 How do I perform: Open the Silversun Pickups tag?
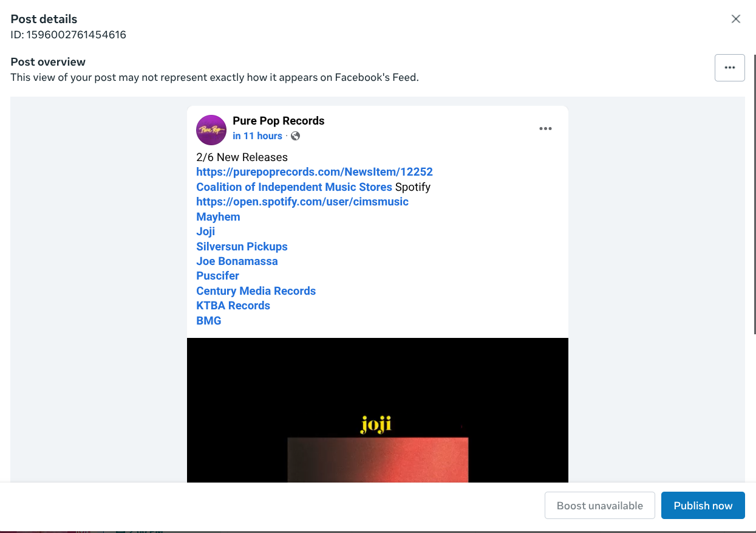242,247
